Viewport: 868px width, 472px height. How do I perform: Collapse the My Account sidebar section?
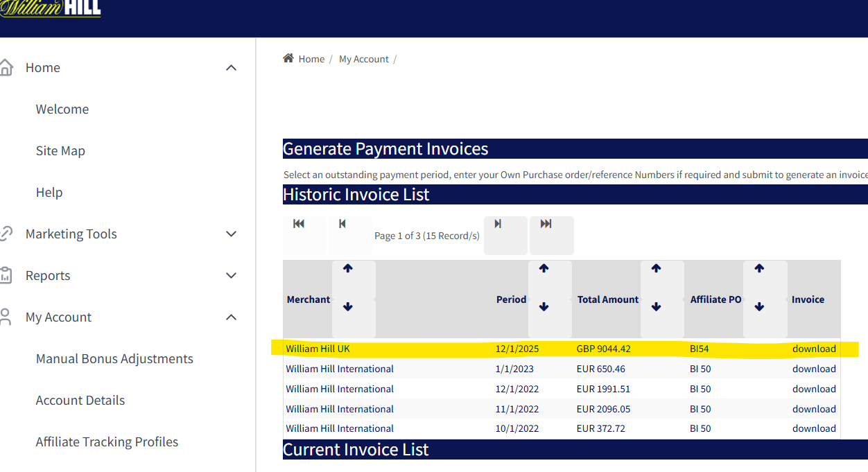coord(232,317)
